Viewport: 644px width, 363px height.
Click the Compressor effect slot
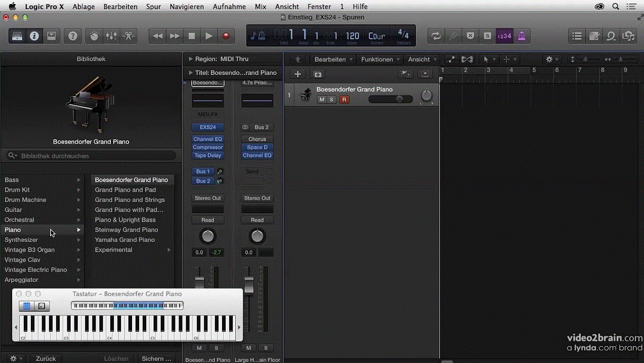click(x=208, y=147)
